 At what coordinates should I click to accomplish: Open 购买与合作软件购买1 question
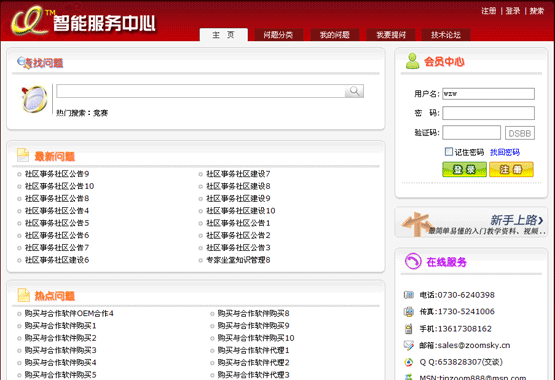tap(61, 326)
